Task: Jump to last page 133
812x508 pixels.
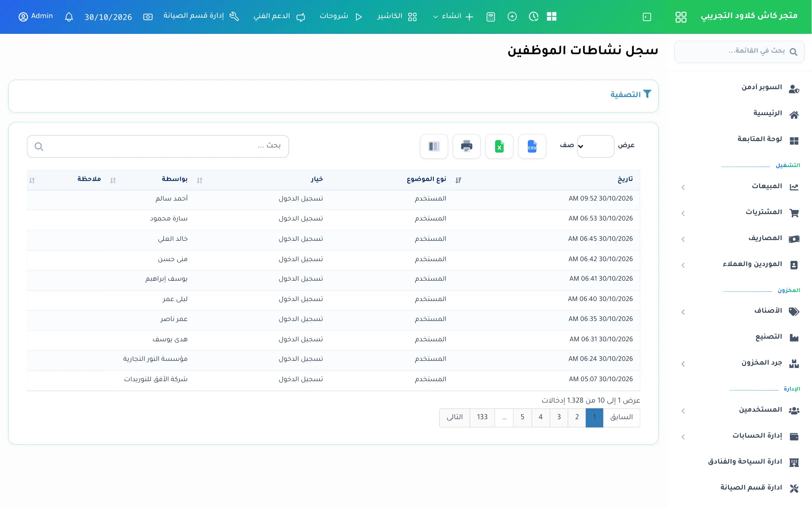Action: 482,418
